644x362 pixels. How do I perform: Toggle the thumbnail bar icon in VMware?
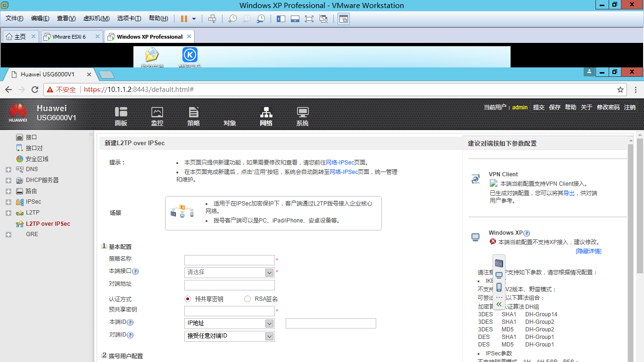pos(295,19)
